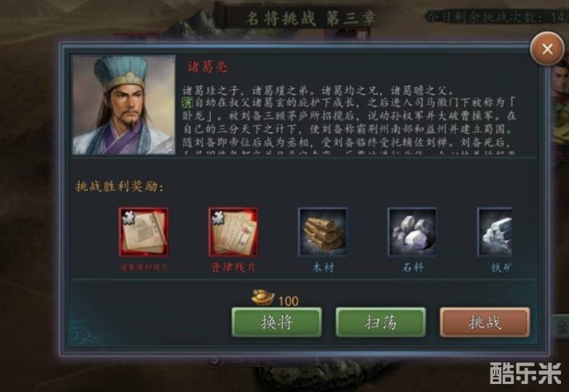This screenshot has width=569, height=392.
Task: Tap the first red scroll fragment reward icon
Action: pyautogui.click(x=144, y=232)
